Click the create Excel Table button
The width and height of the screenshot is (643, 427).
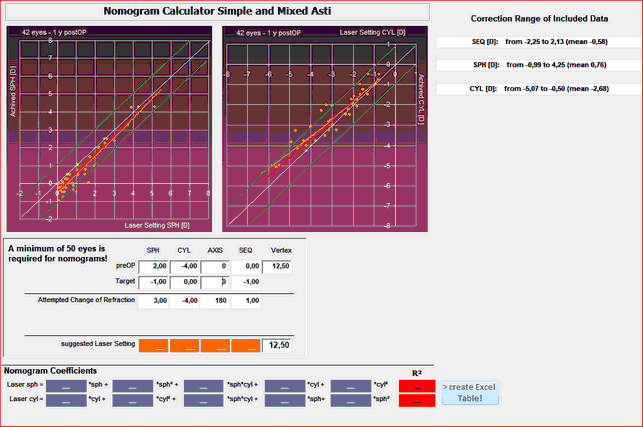click(x=470, y=392)
